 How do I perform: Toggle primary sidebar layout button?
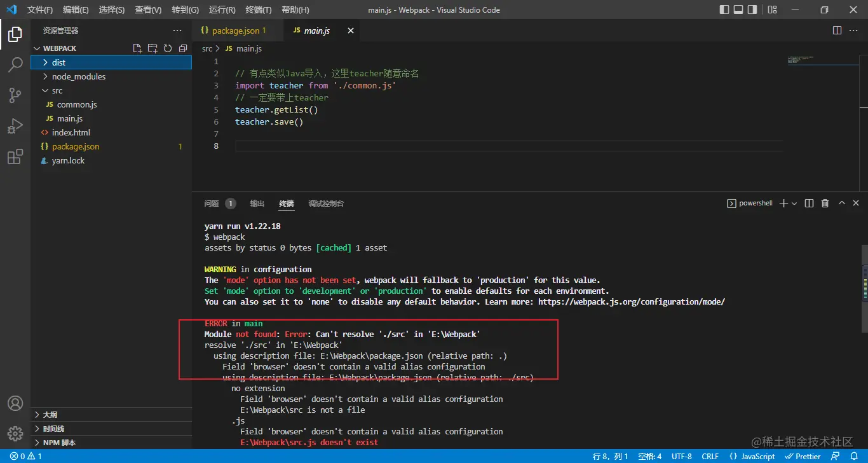coord(724,10)
